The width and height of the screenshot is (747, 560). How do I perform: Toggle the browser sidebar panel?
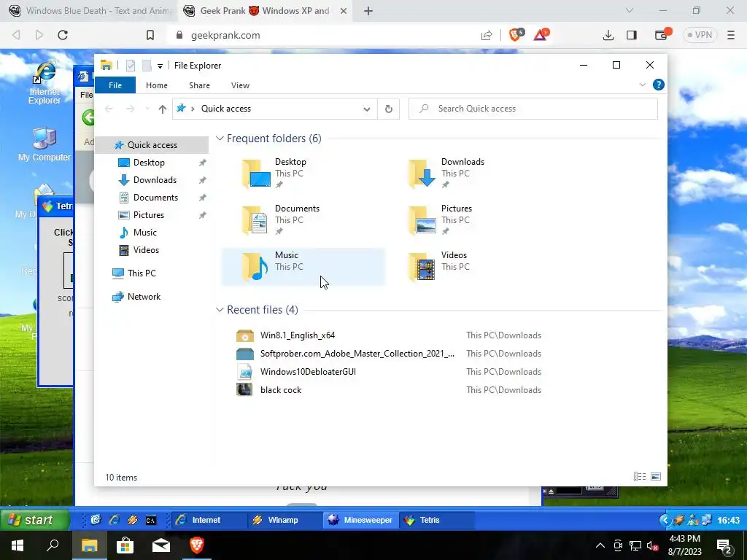[x=632, y=35]
